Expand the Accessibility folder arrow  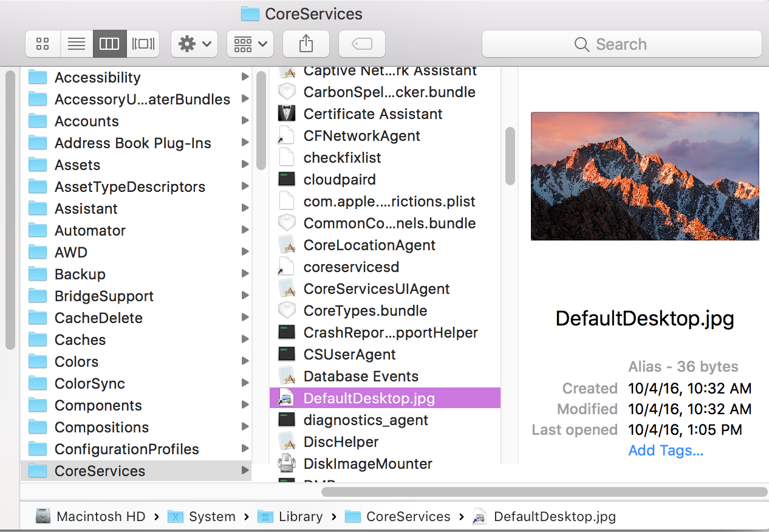tap(245, 77)
